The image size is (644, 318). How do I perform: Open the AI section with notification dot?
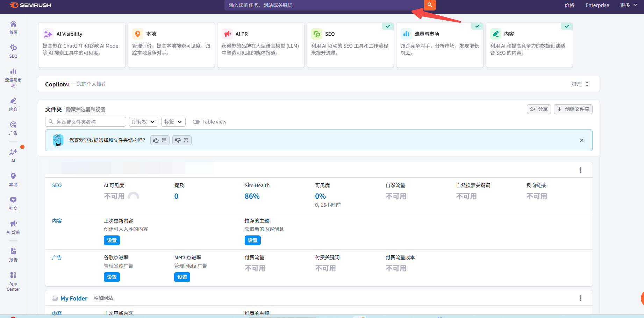(x=13, y=155)
